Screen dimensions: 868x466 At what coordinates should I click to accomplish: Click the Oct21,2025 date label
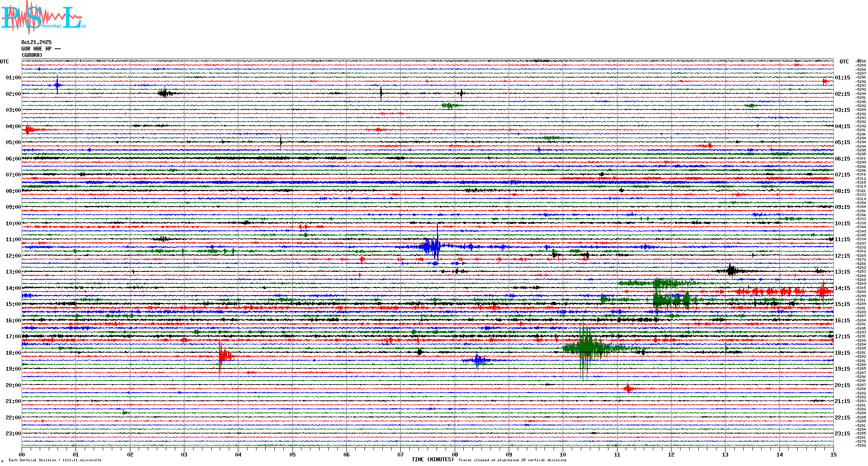pos(36,42)
